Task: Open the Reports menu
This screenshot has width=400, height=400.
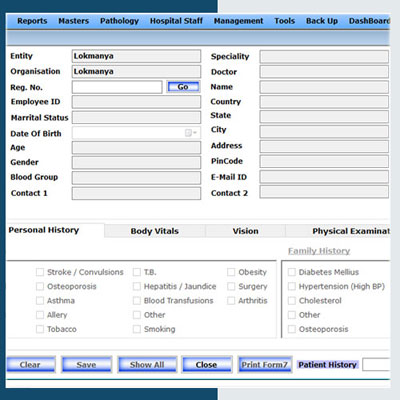Action: pos(32,21)
